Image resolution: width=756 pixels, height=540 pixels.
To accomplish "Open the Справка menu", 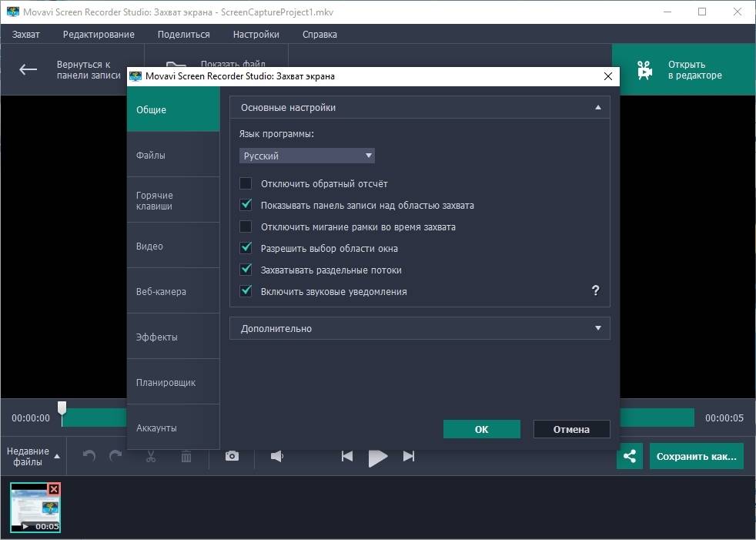I will click(x=319, y=34).
